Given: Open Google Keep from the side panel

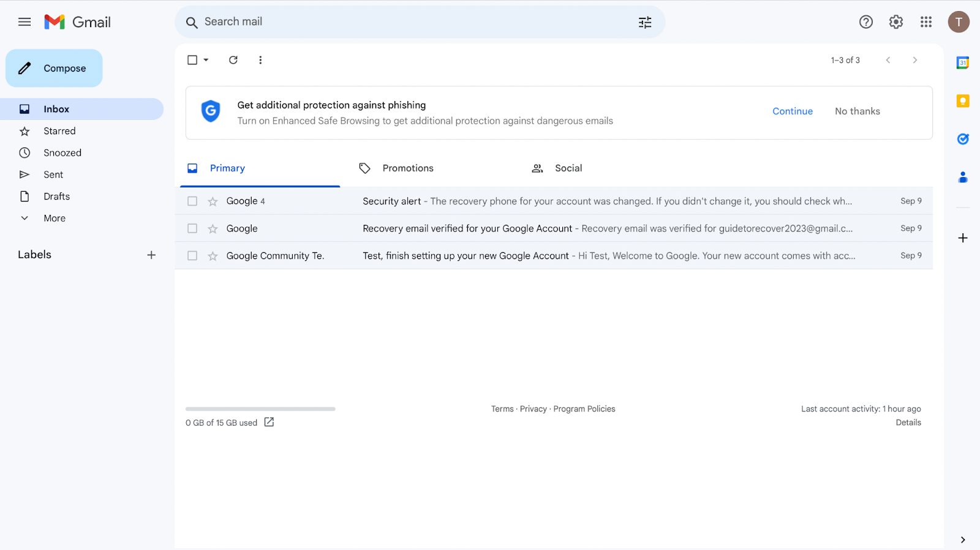Looking at the screenshot, I should tap(962, 101).
